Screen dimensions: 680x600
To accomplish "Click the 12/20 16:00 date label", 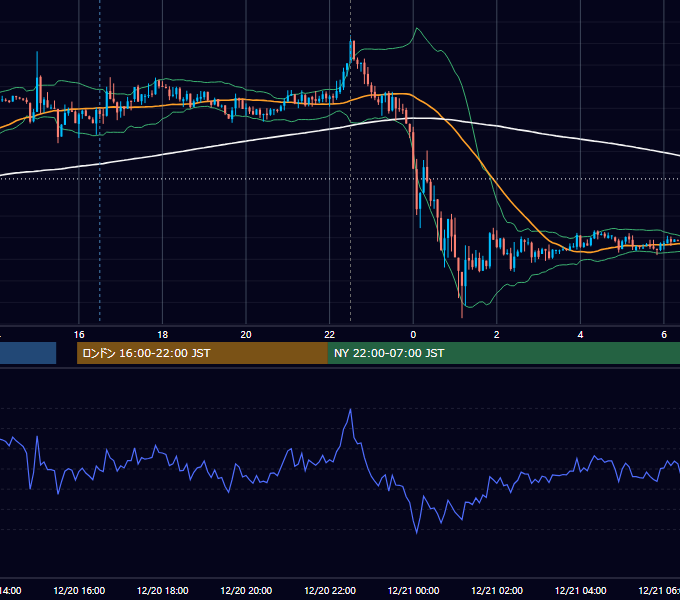I will coord(79,590).
